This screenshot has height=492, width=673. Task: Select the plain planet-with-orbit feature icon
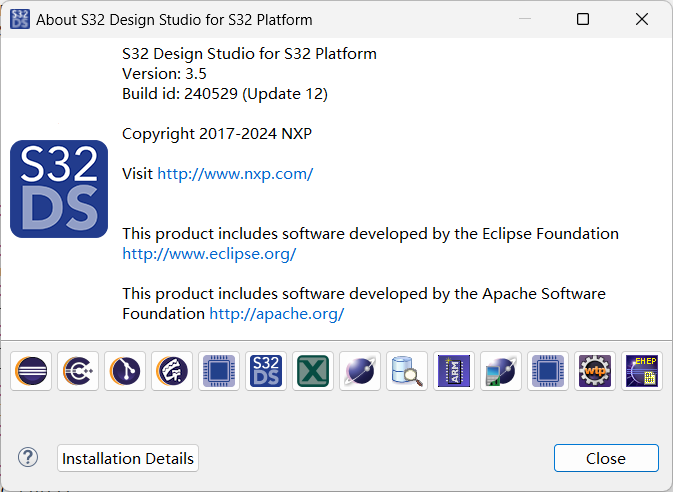pos(360,371)
